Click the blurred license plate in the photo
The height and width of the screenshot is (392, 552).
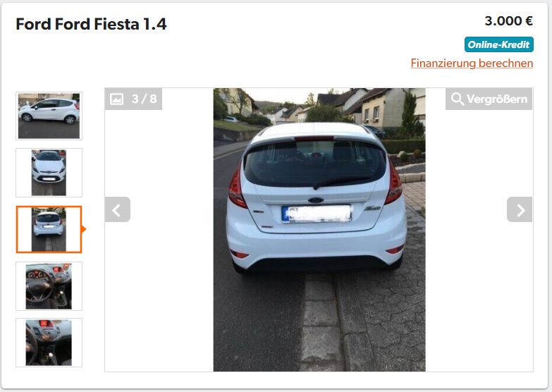(317, 214)
